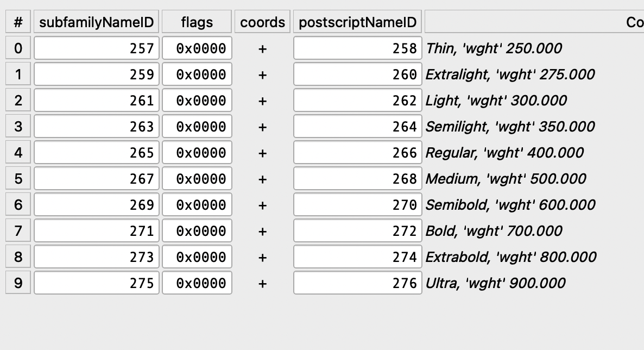Click the subfamilyNameID column header
This screenshot has width=644, height=350.
click(x=97, y=22)
